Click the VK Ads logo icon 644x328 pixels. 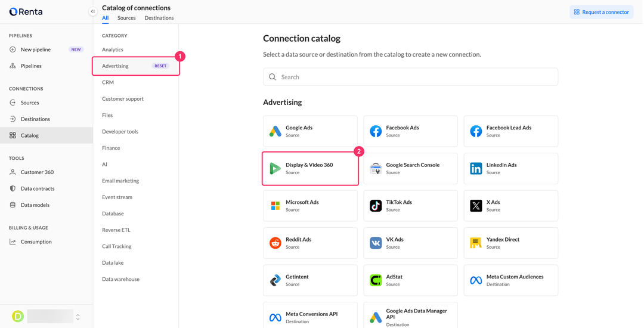[x=376, y=243]
